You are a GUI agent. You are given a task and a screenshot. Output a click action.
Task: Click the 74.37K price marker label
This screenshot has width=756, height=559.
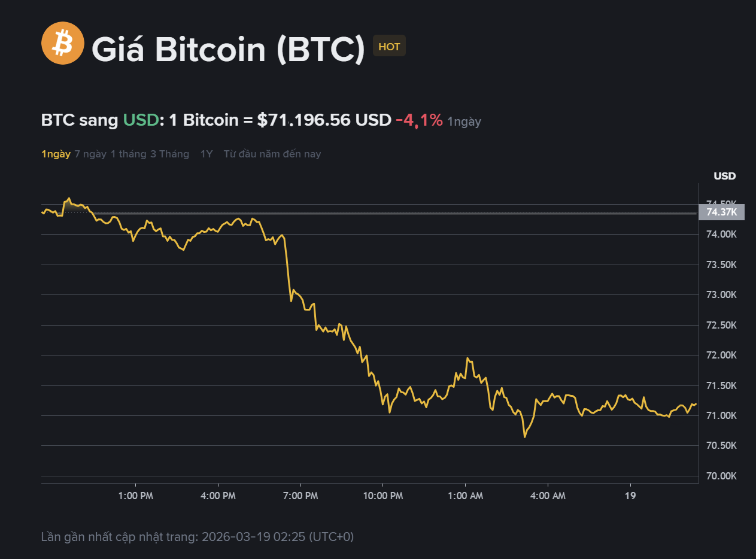tap(721, 212)
